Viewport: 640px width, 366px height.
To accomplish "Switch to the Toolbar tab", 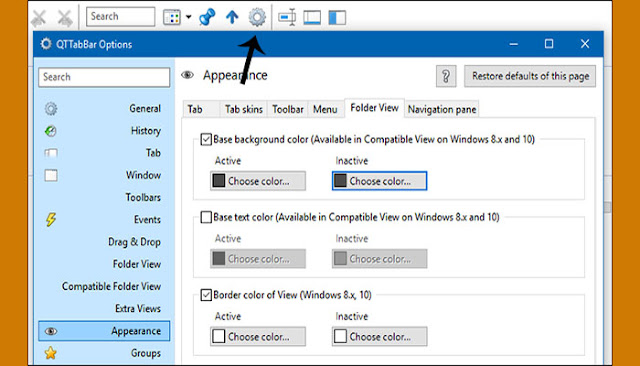I will [x=288, y=109].
